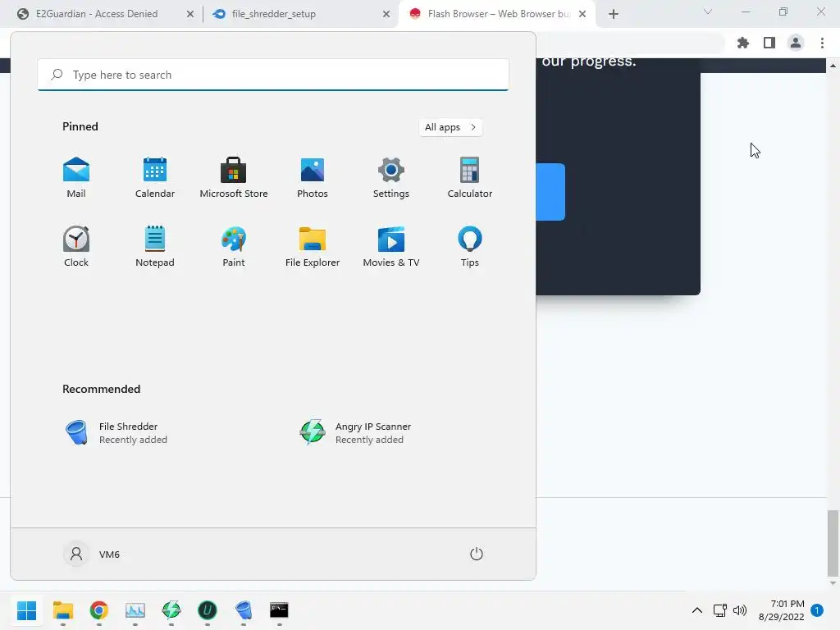Click the scrollbar up arrow

(x=833, y=66)
